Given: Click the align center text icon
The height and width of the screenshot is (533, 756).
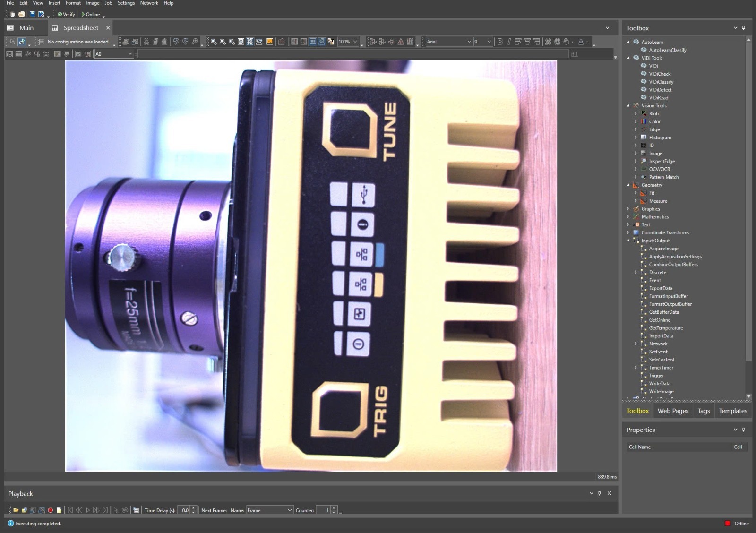Looking at the screenshot, I should pyautogui.click(x=527, y=42).
